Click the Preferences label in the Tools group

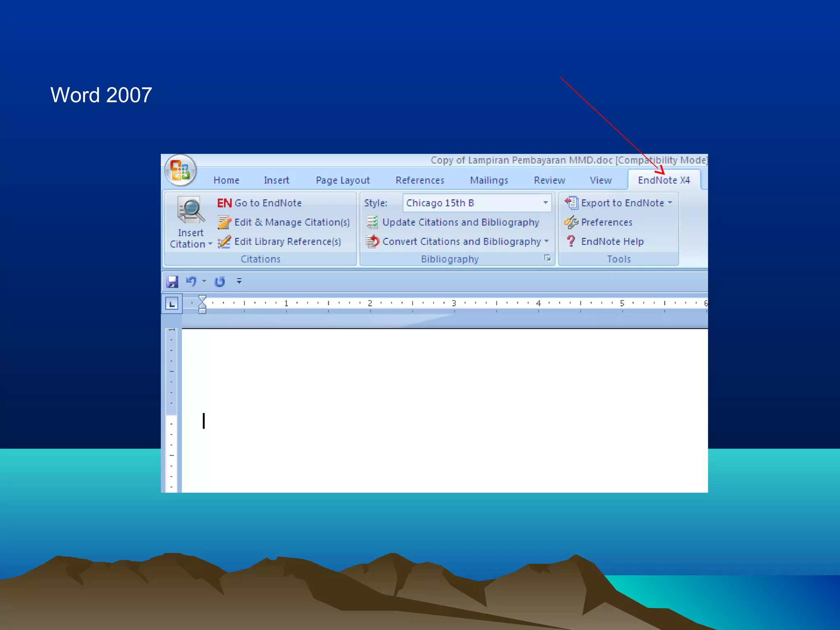[607, 222]
